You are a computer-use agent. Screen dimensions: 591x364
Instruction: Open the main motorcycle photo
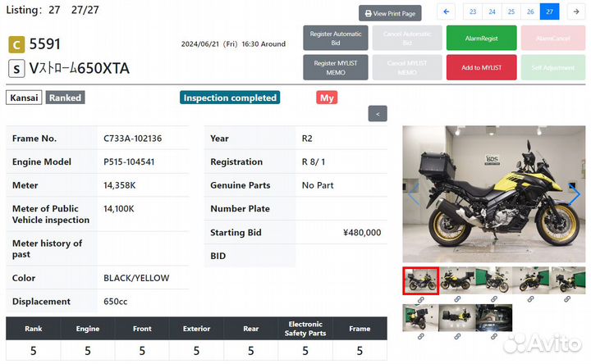point(494,193)
